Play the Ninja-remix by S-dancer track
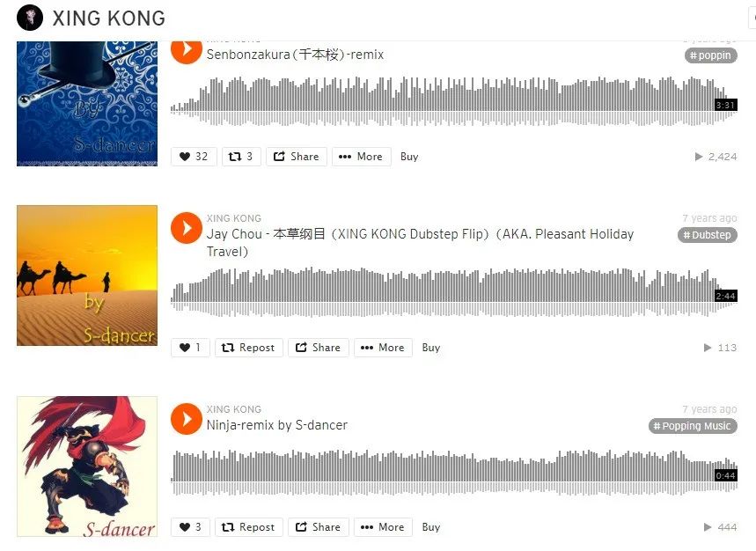This screenshot has height=551, width=756. point(186,419)
